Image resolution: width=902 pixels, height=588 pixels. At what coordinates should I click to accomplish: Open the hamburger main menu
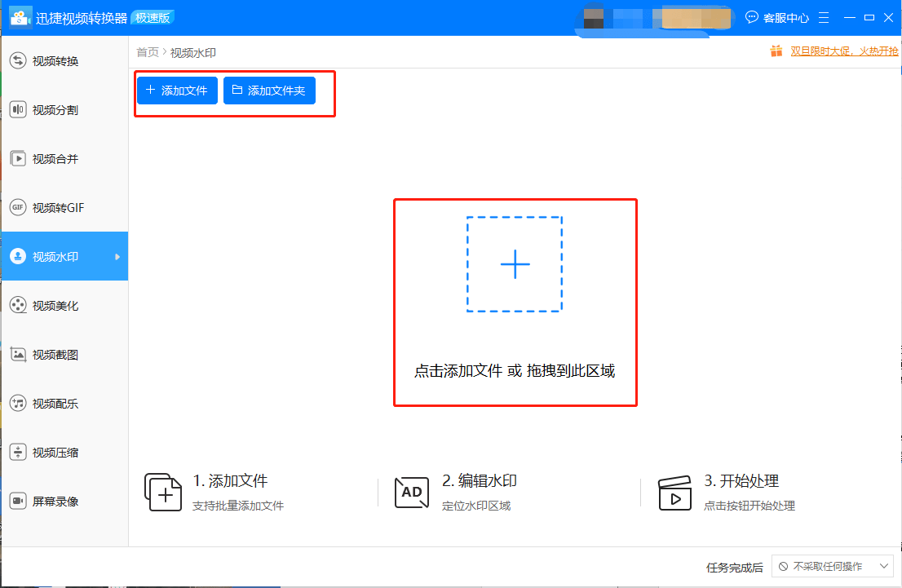pos(824,17)
